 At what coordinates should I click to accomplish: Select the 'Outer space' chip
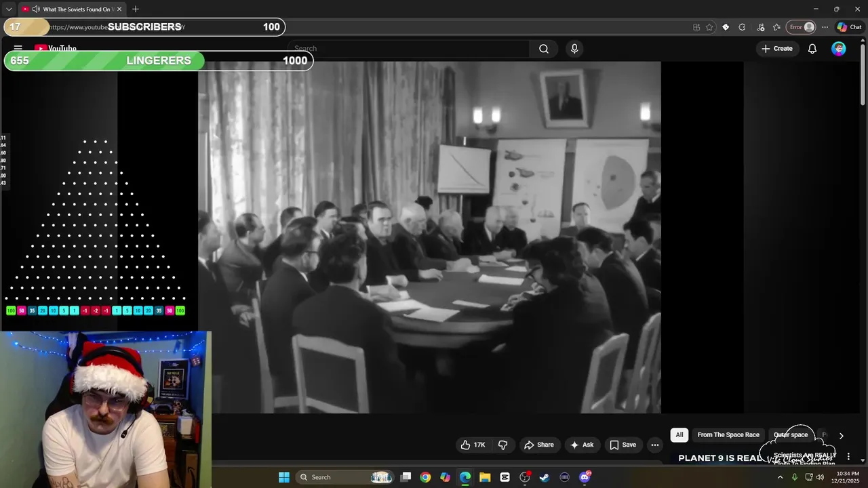[791, 435]
